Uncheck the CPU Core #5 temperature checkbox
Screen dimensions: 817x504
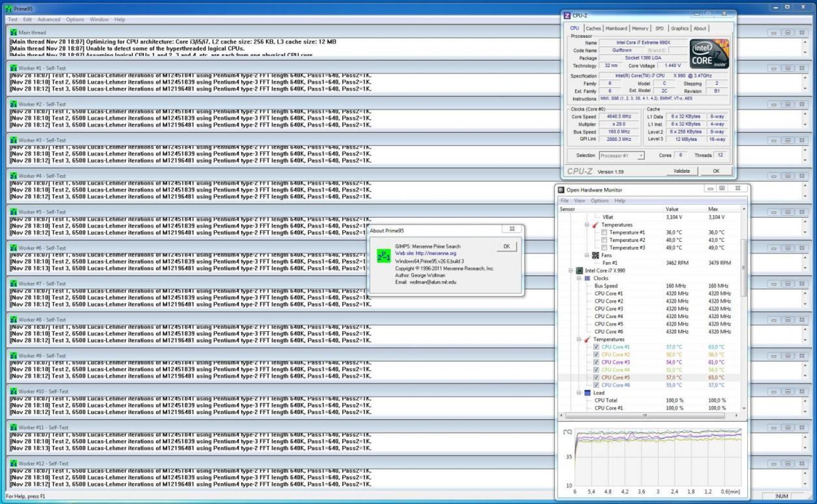(596, 378)
